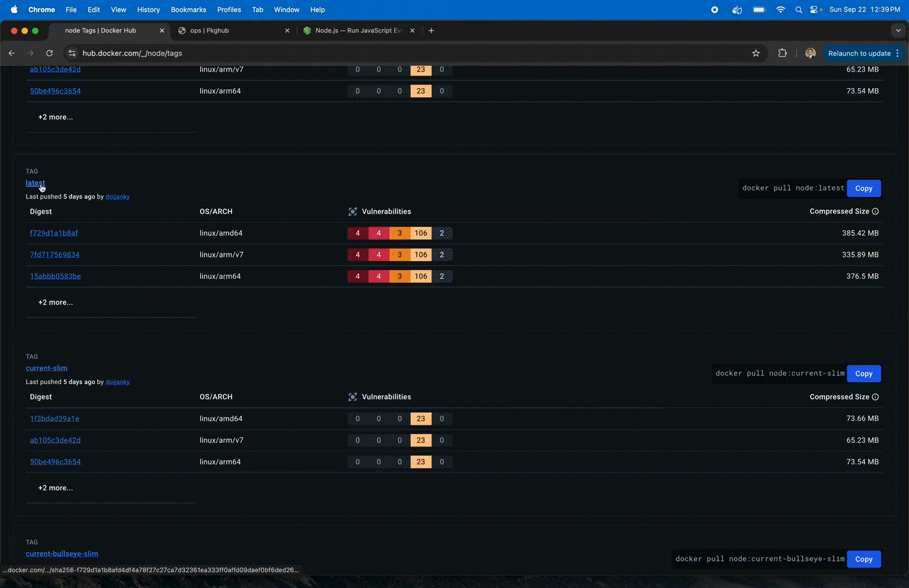The height and width of the screenshot is (588, 909).
Task: Click critical count 4 for linux/amd64 latest
Action: (358, 233)
